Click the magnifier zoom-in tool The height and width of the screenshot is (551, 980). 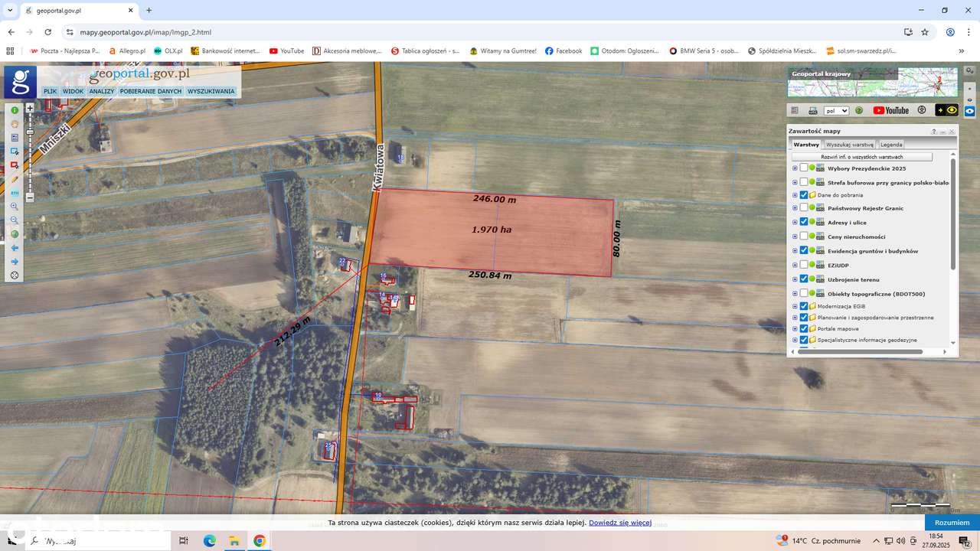15,207
